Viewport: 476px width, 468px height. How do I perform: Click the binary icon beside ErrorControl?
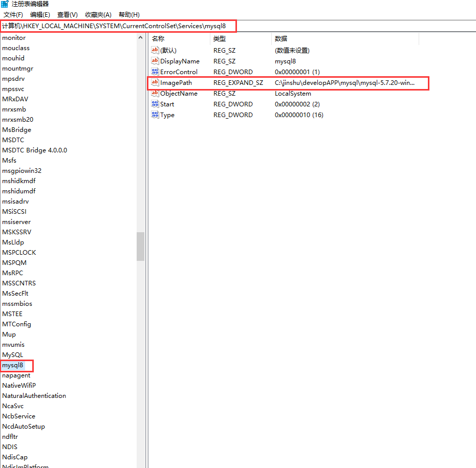click(155, 72)
